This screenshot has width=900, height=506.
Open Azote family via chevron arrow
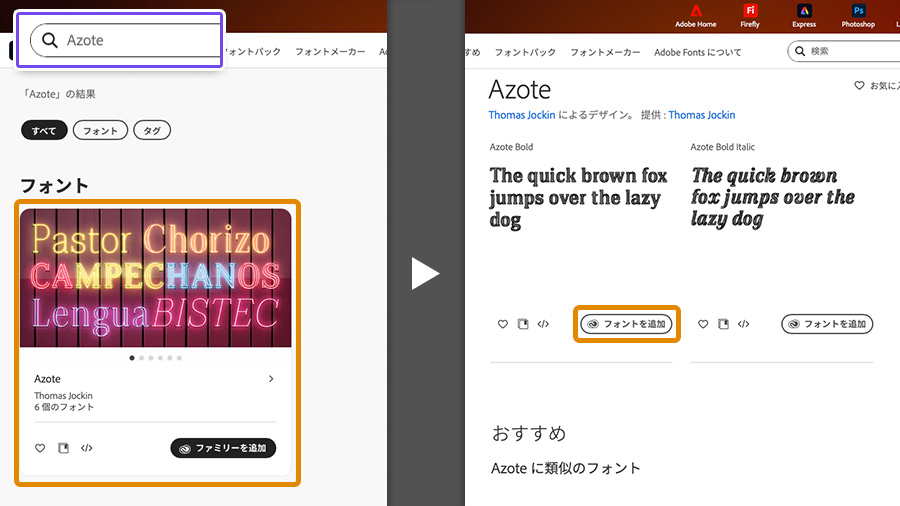coord(271,379)
